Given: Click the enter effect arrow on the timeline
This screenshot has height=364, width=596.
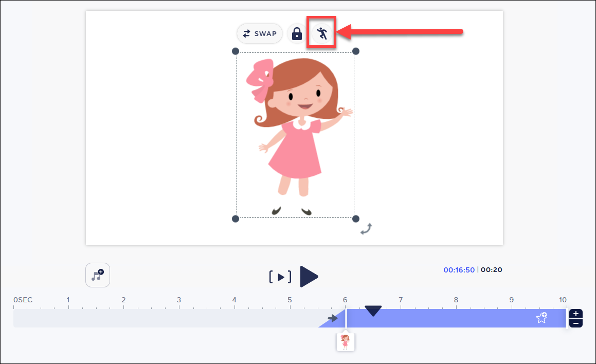Looking at the screenshot, I should click(333, 318).
